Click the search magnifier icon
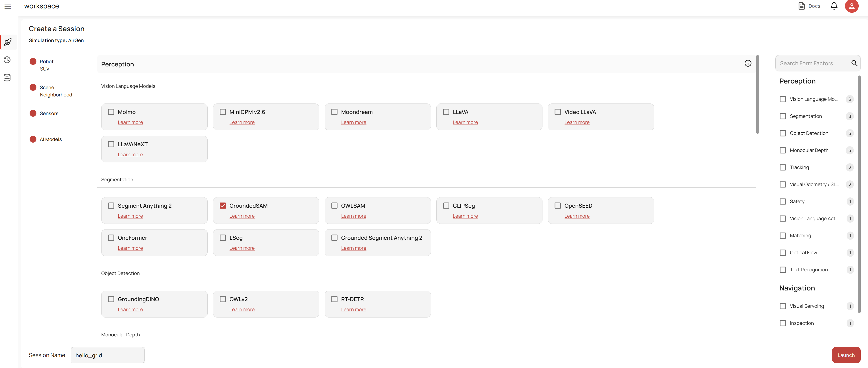This screenshot has height=368, width=868. click(x=854, y=63)
